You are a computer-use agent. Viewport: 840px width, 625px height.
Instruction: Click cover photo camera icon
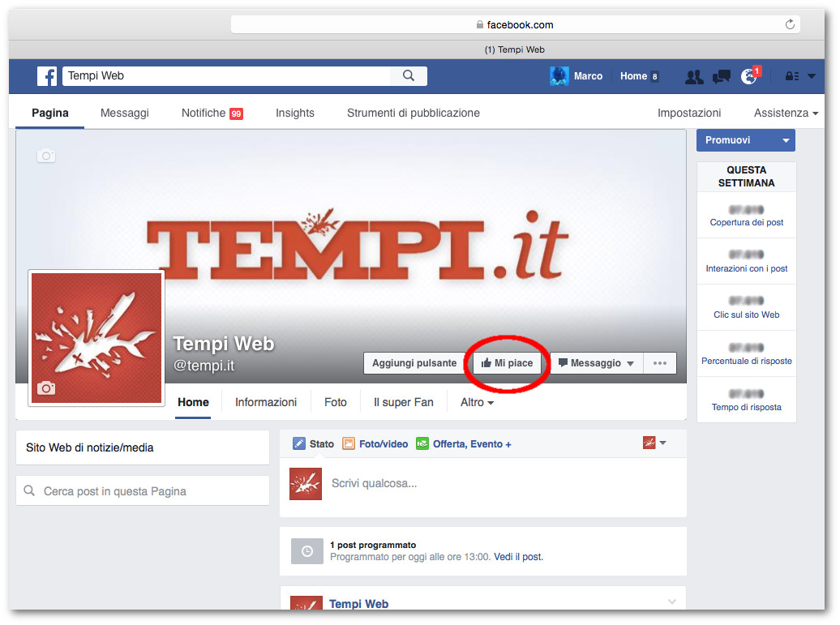(x=46, y=156)
